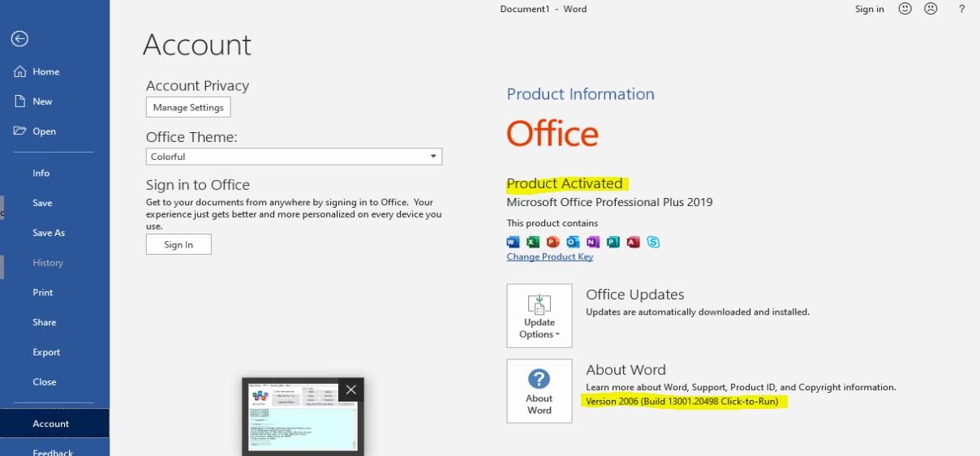
Task: Click the Account Privacy heading
Action: pyautogui.click(x=197, y=85)
